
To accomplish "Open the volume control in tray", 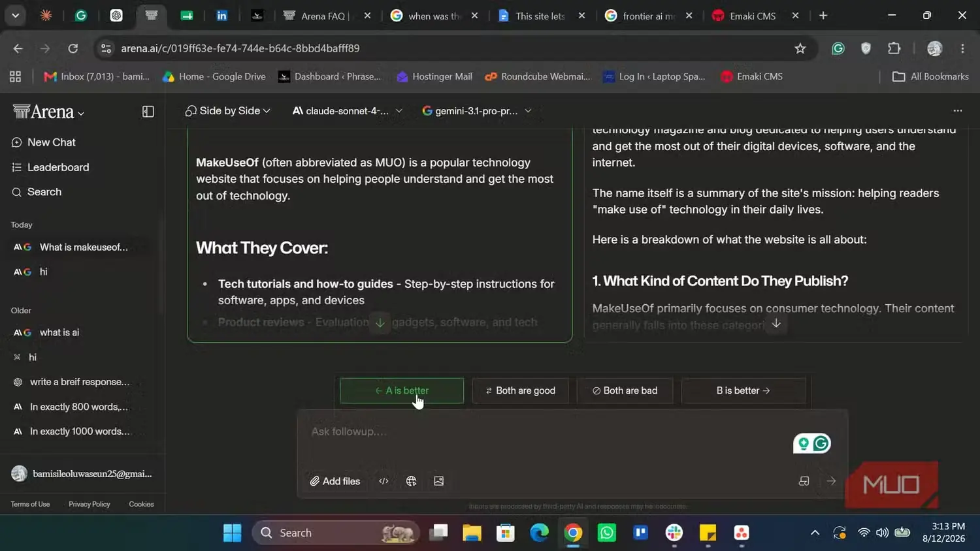I will [883, 533].
